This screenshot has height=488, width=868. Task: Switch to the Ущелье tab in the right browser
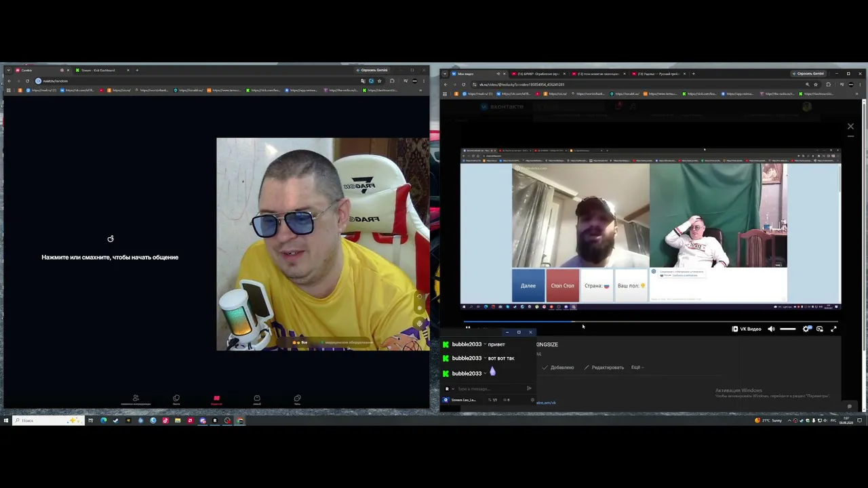658,74
